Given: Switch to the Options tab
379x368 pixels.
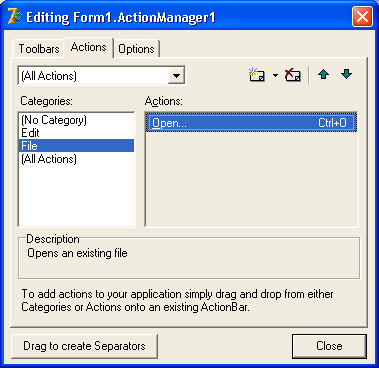Looking at the screenshot, I should pos(136,49).
